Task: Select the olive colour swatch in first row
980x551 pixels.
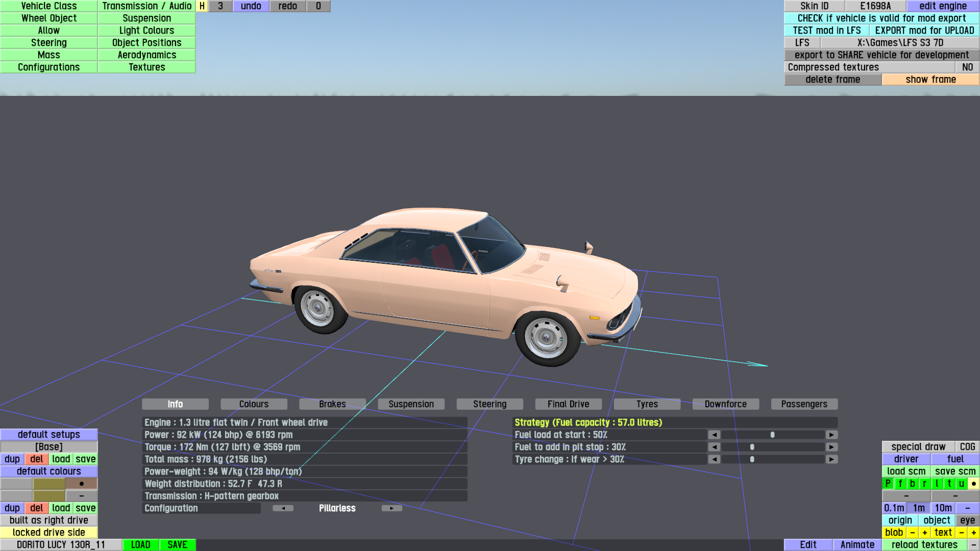Action: tap(49, 484)
